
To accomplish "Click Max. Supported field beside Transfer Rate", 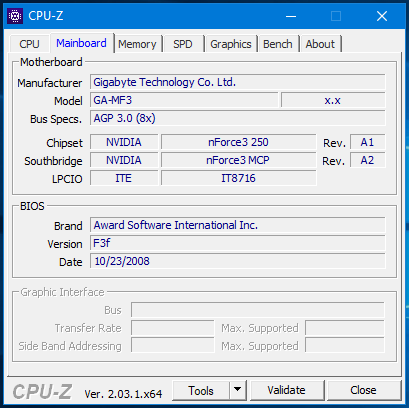I will [x=345, y=328].
